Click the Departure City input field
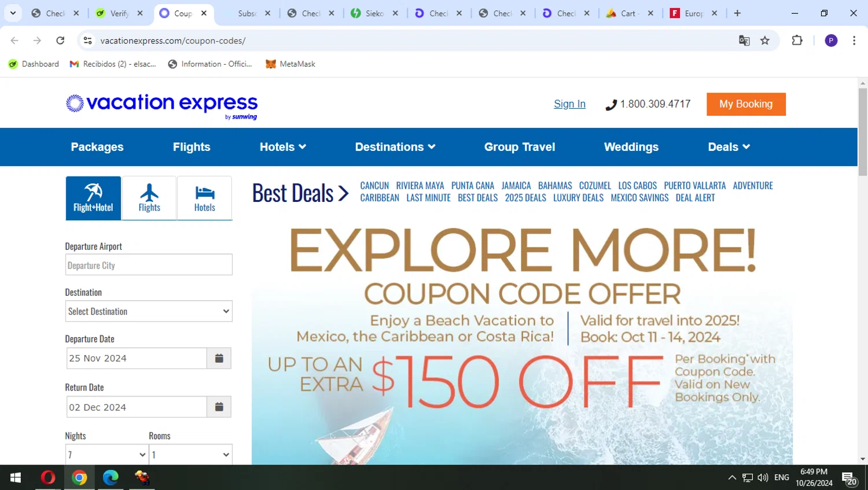 [149, 265]
